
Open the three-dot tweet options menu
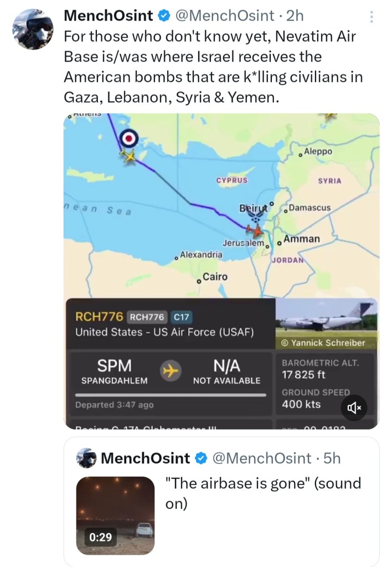tap(372, 17)
